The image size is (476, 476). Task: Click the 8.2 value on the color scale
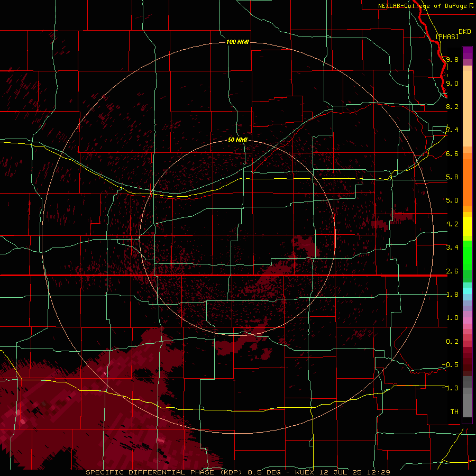[452, 106]
